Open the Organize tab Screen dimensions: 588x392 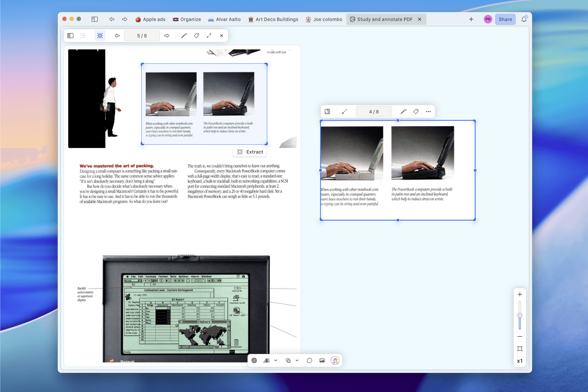tap(187, 19)
